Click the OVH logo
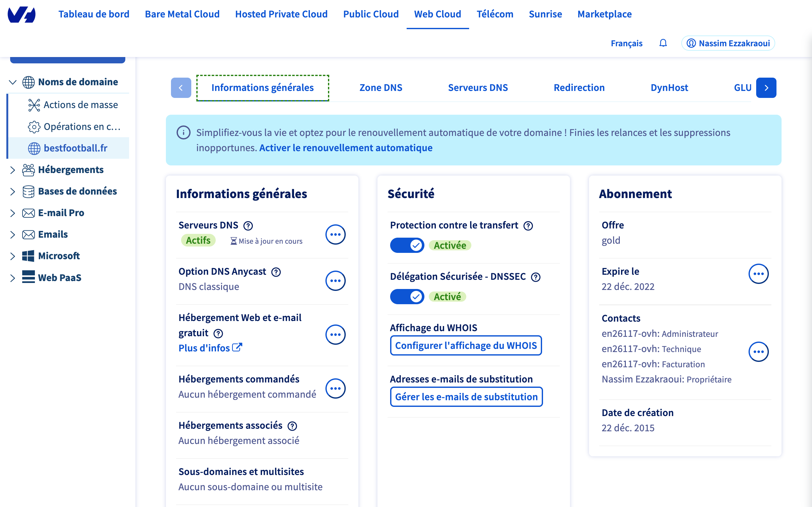812x507 pixels. [x=22, y=15]
